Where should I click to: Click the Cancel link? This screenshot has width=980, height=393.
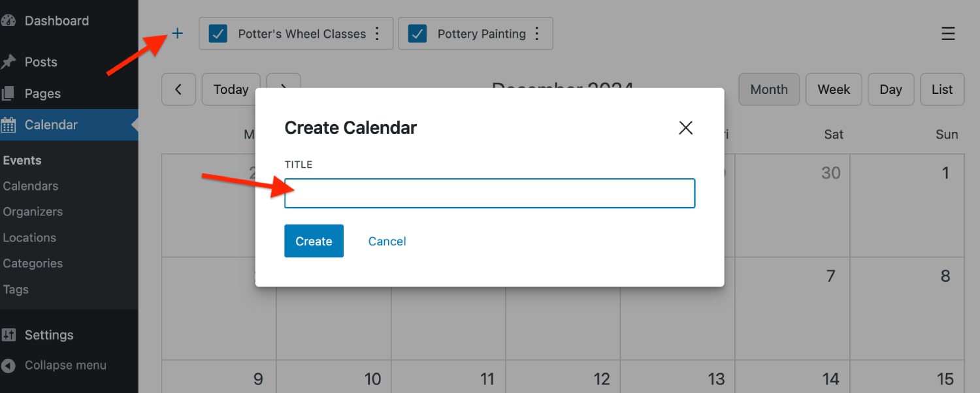coord(387,241)
